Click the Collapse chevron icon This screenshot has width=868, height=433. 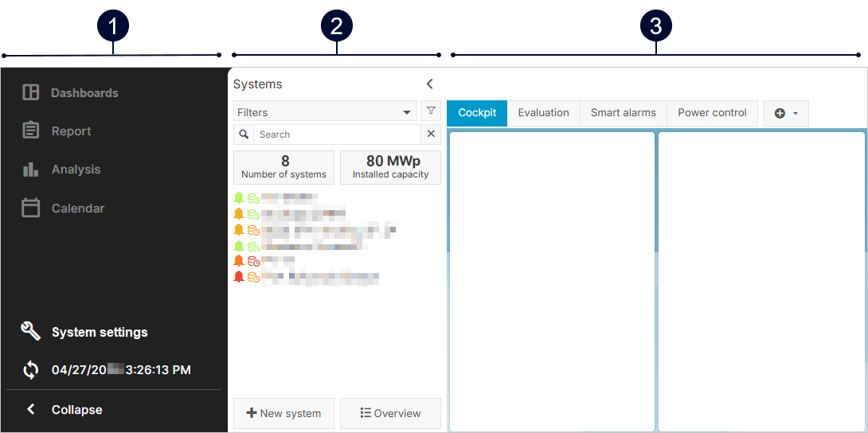tap(31, 409)
